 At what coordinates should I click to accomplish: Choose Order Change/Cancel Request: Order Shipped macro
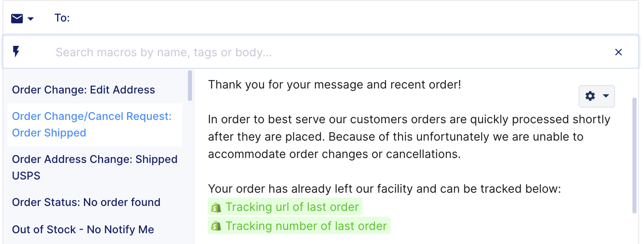91,124
